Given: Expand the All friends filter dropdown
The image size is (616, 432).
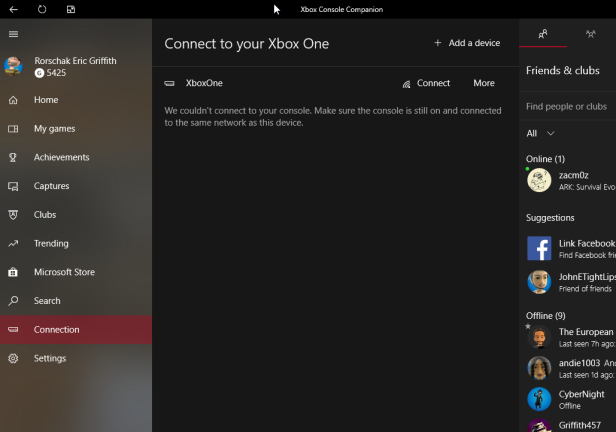Looking at the screenshot, I should pos(540,134).
